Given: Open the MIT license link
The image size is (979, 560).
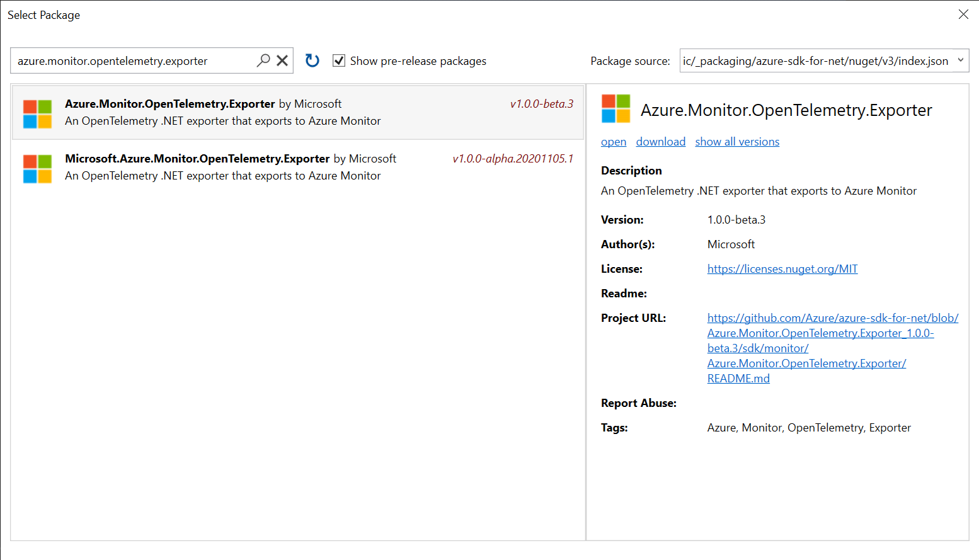Looking at the screenshot, I should coord(782,268).
